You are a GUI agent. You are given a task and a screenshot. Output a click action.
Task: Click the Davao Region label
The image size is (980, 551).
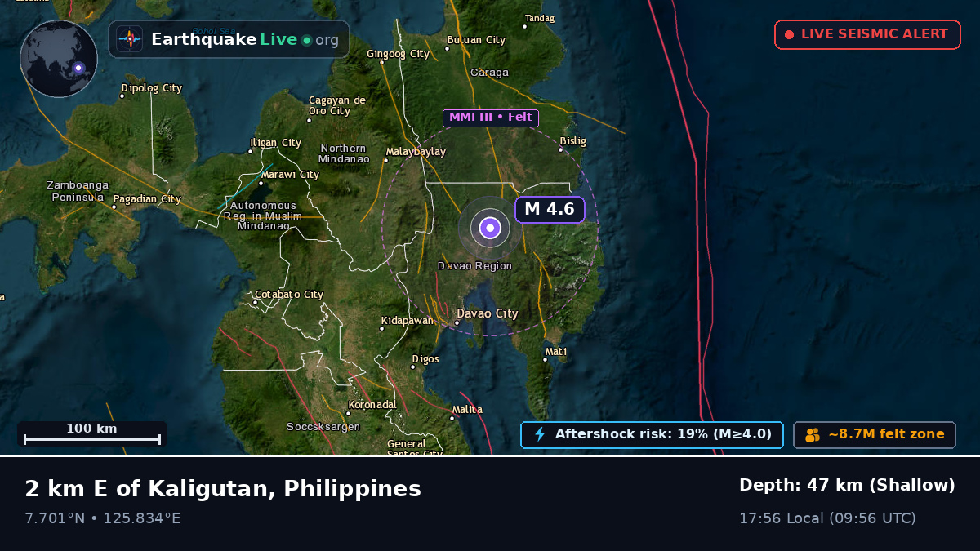point(474,266)
